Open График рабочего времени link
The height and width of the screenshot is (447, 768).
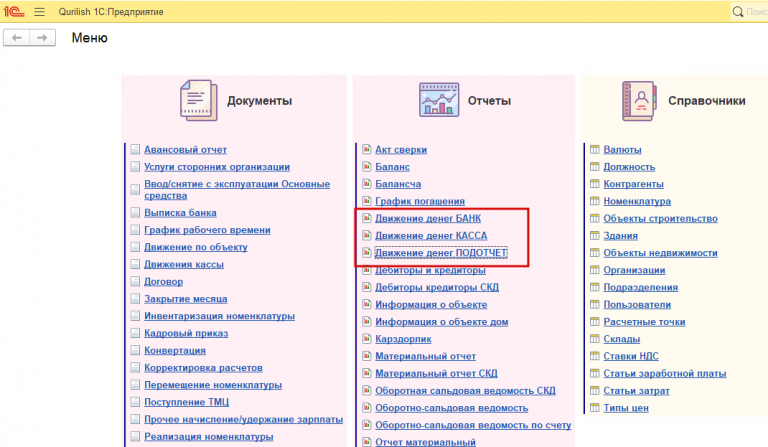(x=207, y=230)
